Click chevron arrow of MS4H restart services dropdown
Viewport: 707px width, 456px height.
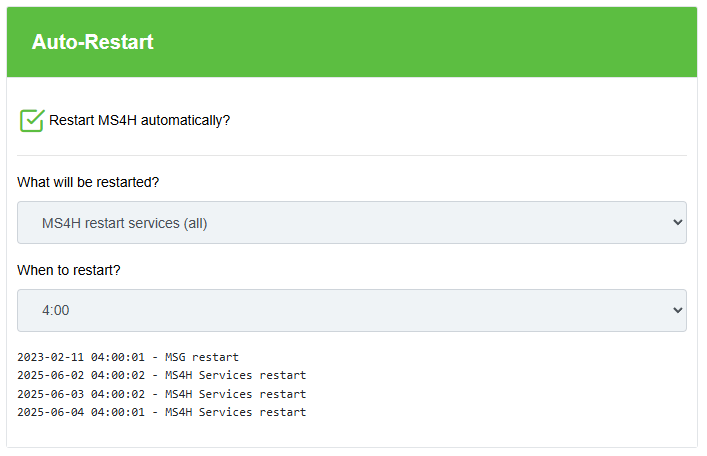click(x=676, y=223)
